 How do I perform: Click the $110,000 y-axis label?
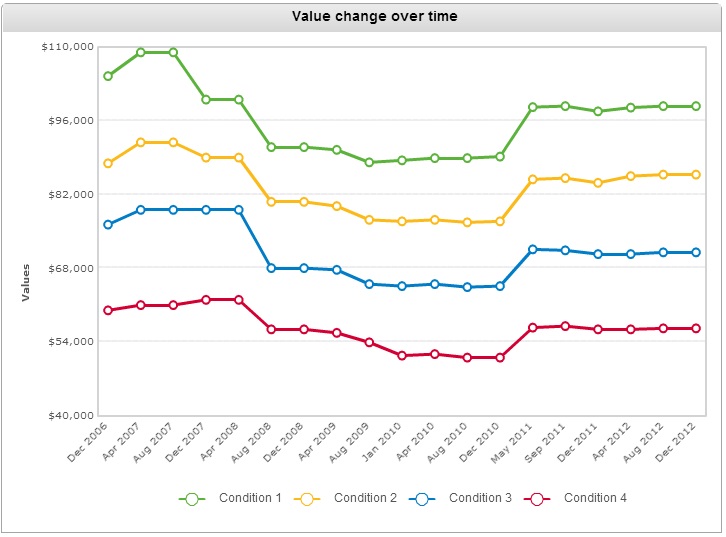(x=68, y=47)
